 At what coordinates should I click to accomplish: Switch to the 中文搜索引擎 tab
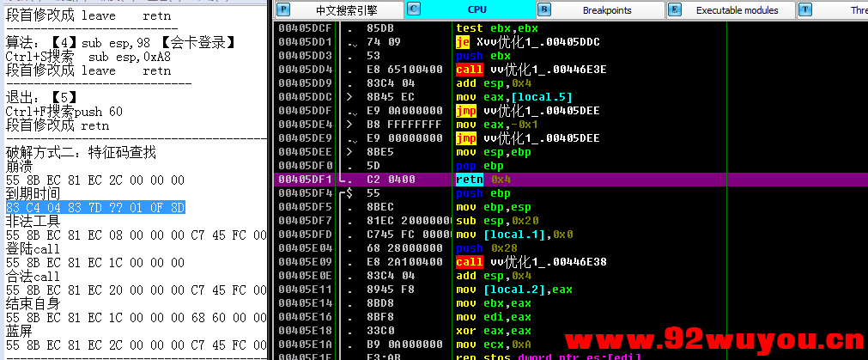pyautogui.click(x=345, y=10)
